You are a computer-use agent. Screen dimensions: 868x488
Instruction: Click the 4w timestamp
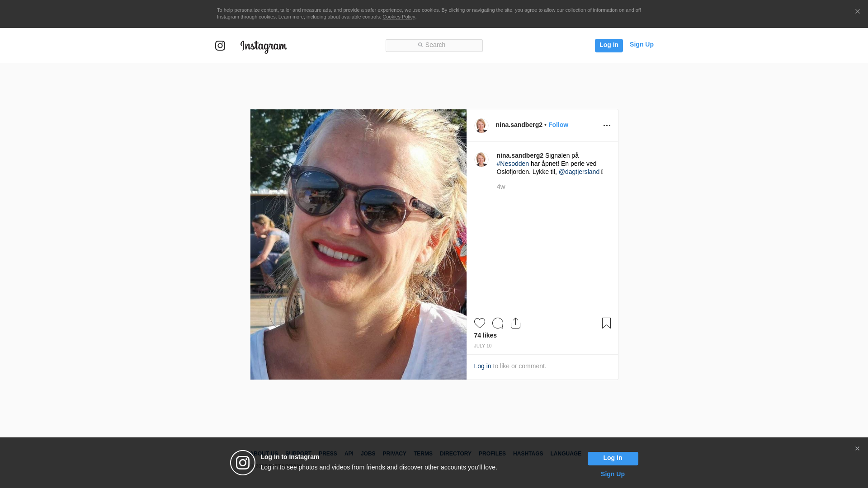(x=501, y=187)
